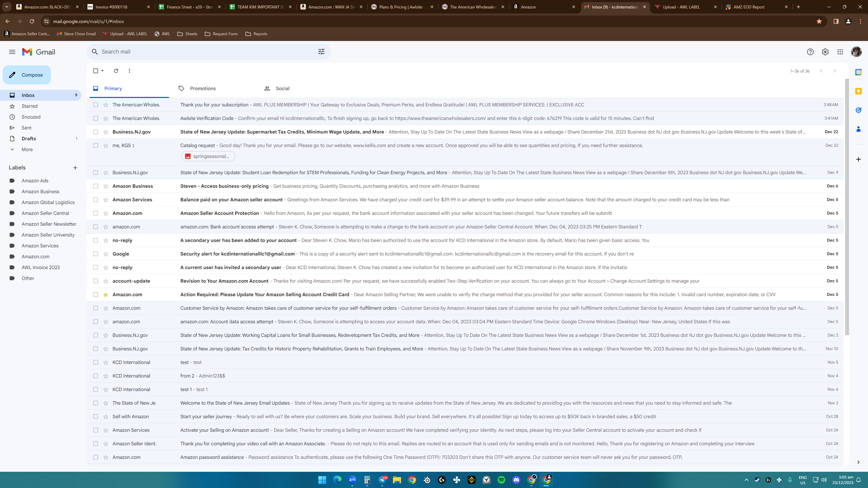Open Zoom from the taskbar
This screenshot has width=868, height=488.
pos(352,480)
